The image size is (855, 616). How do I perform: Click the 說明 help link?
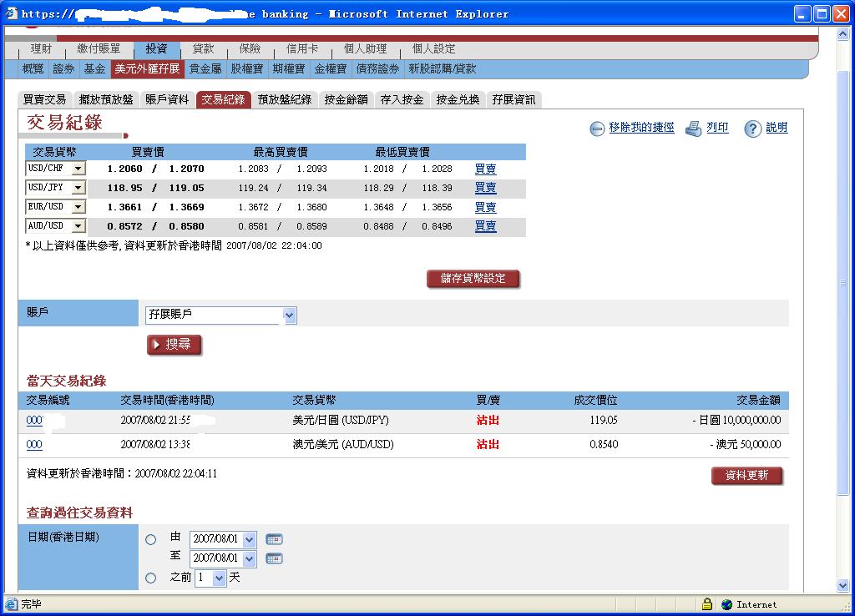tap(777, 128)
